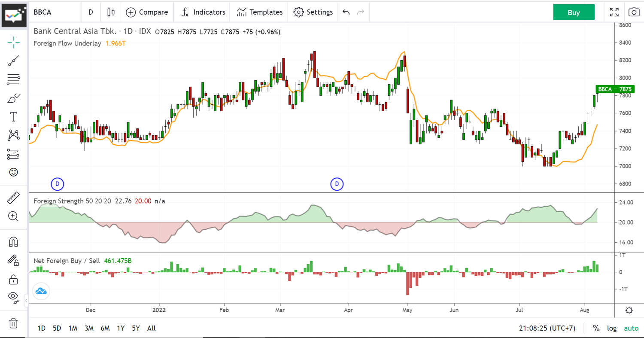Take a chart snapshot with the camera icon
The image size is (644, 338).
[x=634, y=12]
